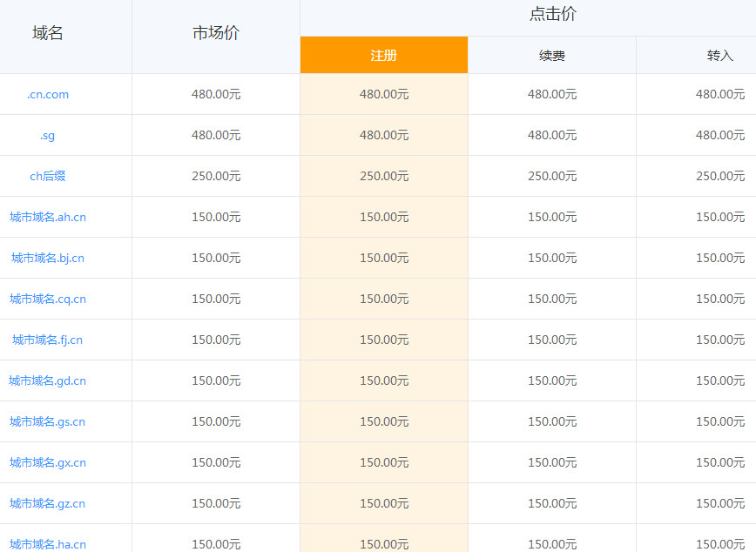Image resolution: width=756 pixels, height=552 pixels.
Task: Click the .cn.com 注册 price cell
Action: pos(384,95)
